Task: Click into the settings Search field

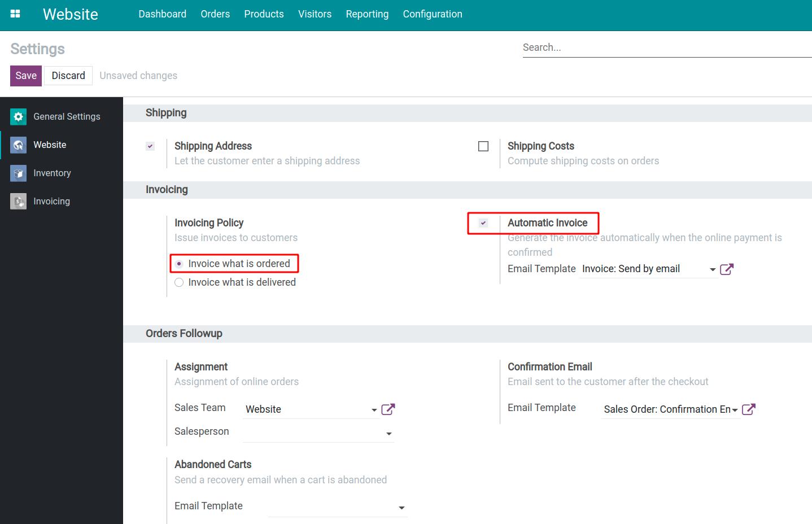Action: pyautogui.click(x=666, y=47)
